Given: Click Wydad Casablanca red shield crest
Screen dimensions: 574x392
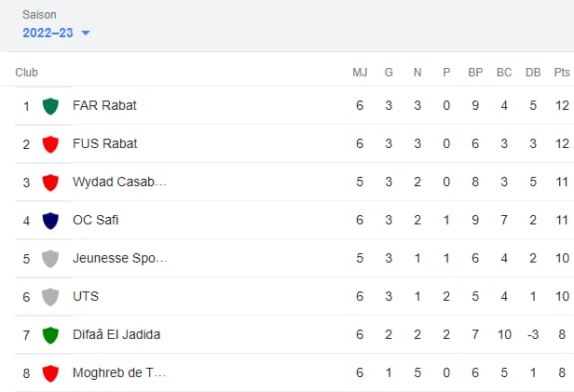Looking at the screenshot, I should pos(50,182).
